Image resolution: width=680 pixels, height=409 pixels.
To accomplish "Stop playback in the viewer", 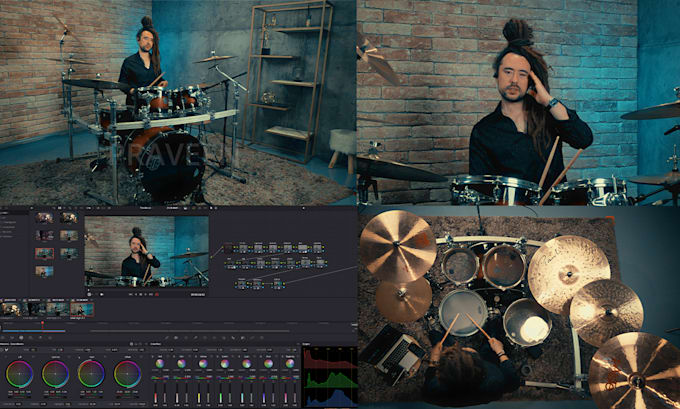I will point(141,294).
